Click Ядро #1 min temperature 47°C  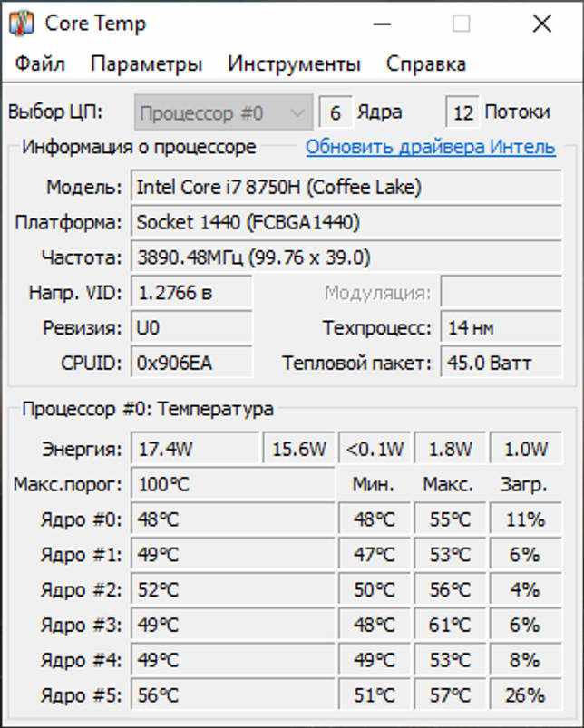375,555
